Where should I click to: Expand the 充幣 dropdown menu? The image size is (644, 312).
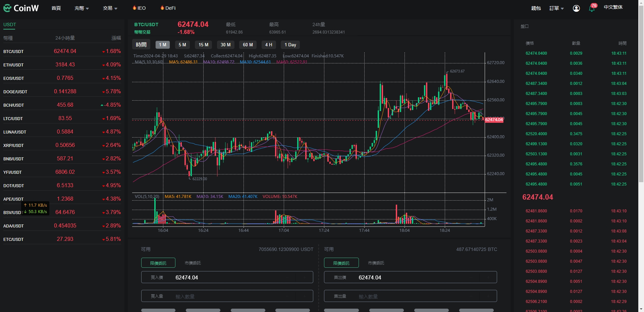point(81,8)
